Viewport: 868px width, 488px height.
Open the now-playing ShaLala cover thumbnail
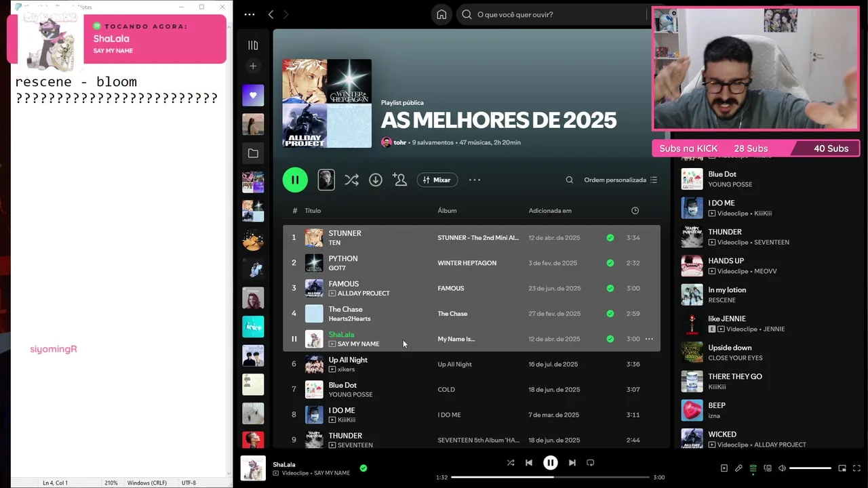point(253,468)
